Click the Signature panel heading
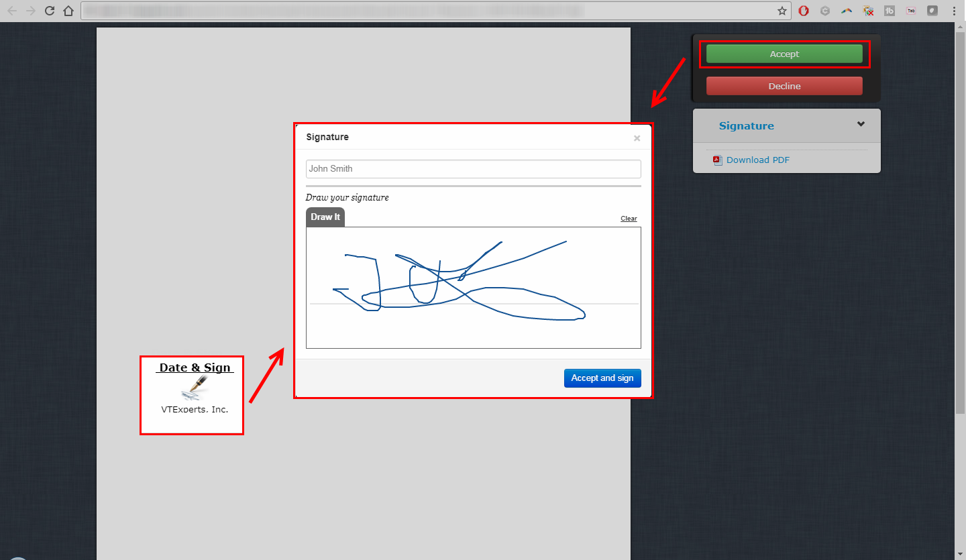Screen dimensions: 966x560 (746, 126)
